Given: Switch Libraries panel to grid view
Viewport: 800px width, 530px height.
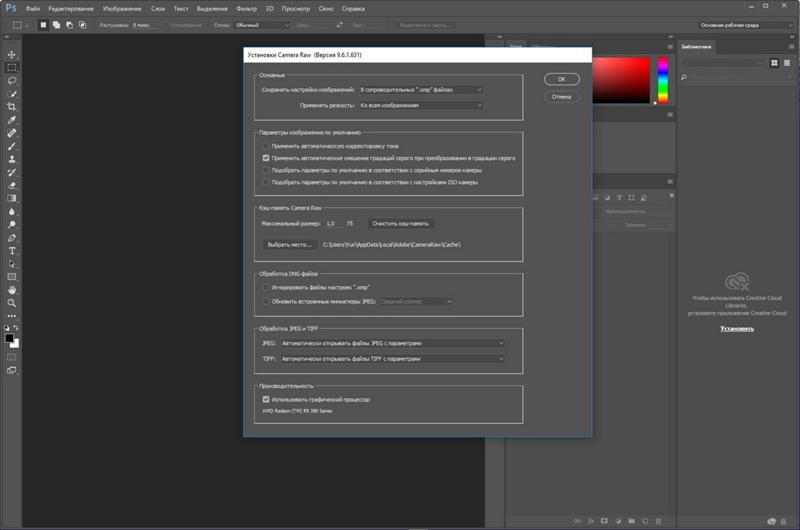Looking at the screenshot, I should pyautogui.click(x=774, y=63).
